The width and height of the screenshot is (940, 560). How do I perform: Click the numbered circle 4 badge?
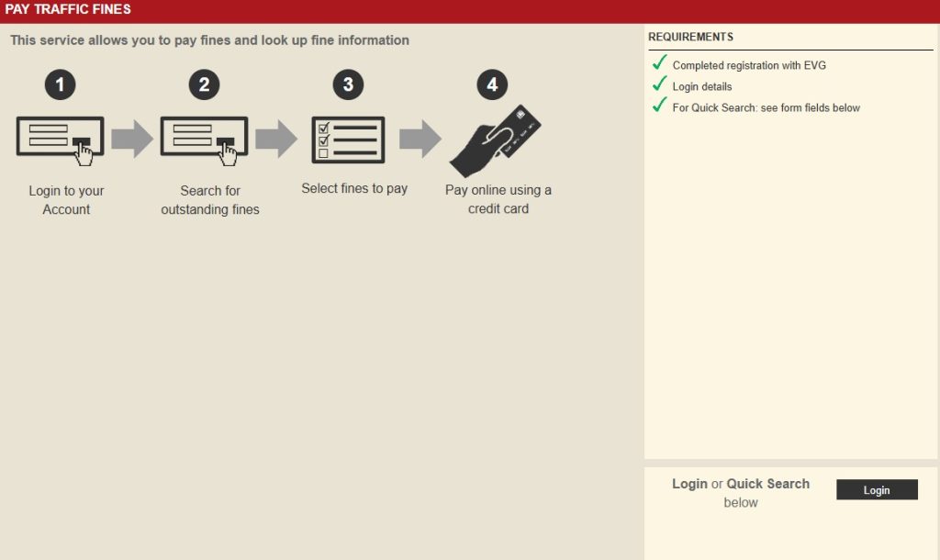point(493,84)
